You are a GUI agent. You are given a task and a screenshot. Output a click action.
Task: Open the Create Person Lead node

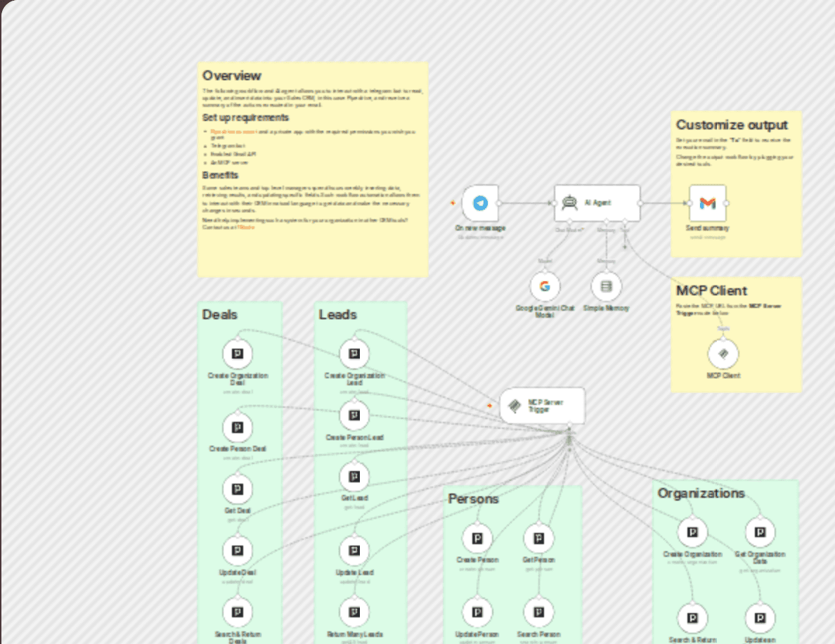(x=354, y=416)
